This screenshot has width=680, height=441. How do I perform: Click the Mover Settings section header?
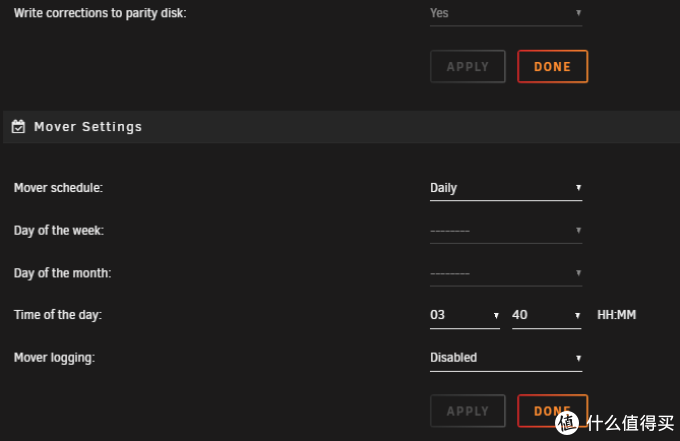tap(341, 127)
